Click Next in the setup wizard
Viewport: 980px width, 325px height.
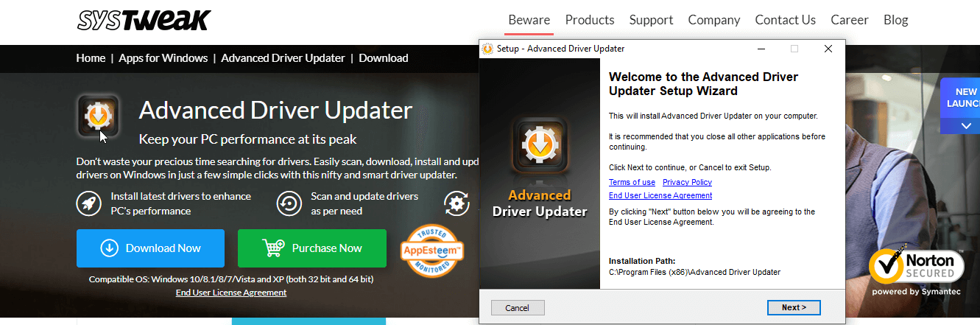(794, 307)
